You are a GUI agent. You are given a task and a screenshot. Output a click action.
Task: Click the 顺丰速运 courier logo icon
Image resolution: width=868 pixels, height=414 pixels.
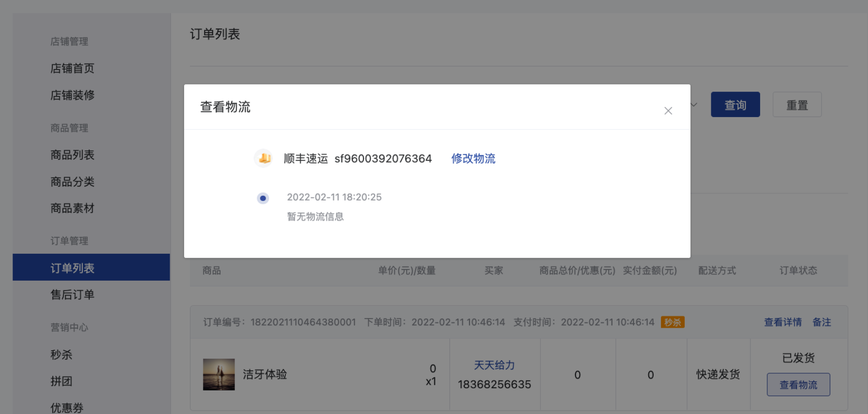(263, 158)
